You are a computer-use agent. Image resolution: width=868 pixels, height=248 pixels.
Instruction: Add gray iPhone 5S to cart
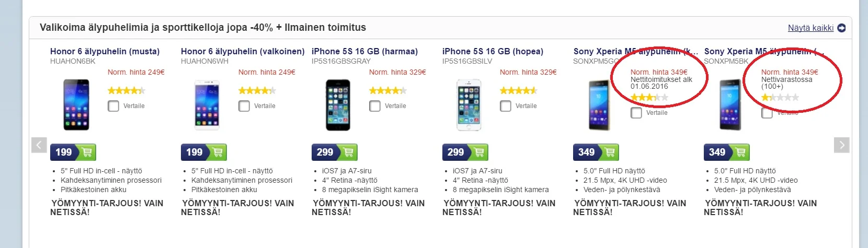348,152
